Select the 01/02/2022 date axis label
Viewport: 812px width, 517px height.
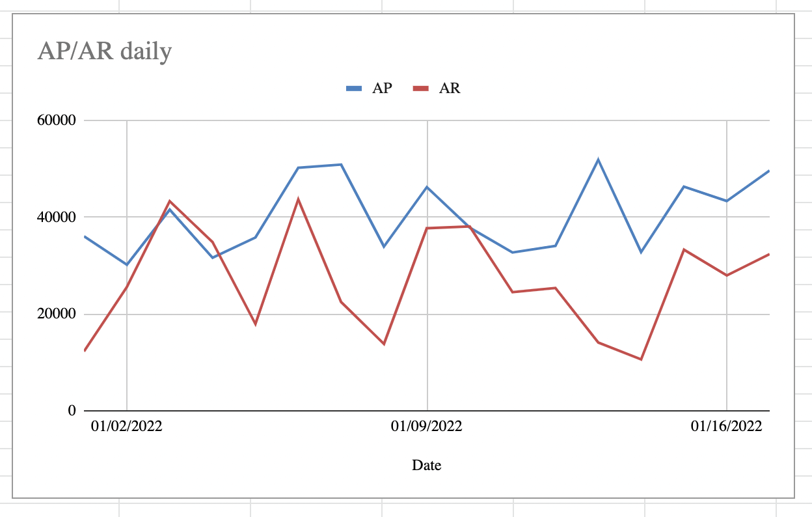[x=127, y=426]
